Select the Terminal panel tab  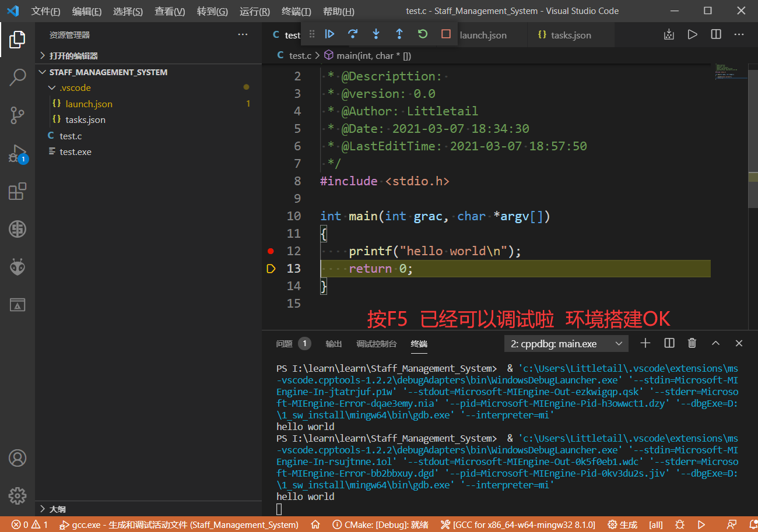pos(419,344)
